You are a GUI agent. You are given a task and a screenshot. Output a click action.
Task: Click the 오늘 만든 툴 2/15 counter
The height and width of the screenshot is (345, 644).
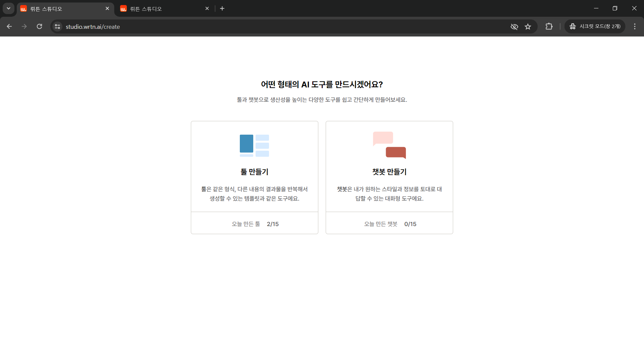point(255,224)
